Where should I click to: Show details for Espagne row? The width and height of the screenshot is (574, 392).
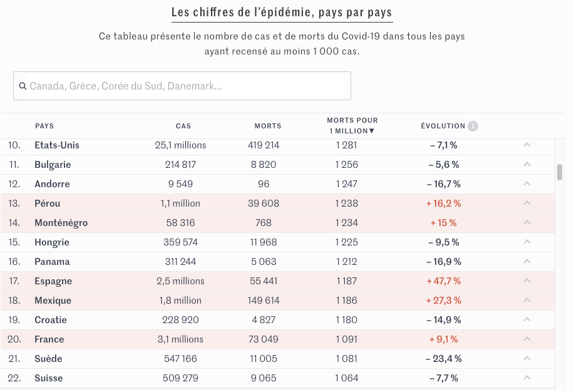click(527, 281)
